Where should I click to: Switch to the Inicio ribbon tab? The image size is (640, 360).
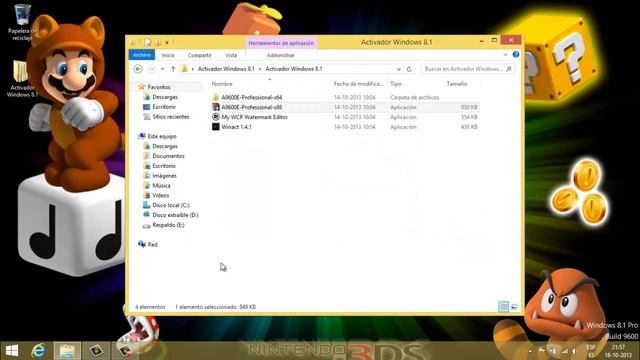click(168, 55)
